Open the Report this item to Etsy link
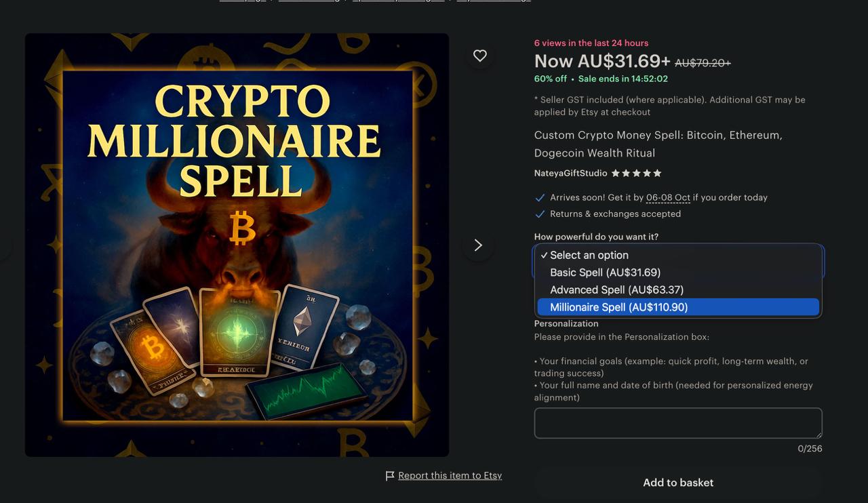Viewport: 868px width, 503px height. pyautogui.click(x=450, y=476)
